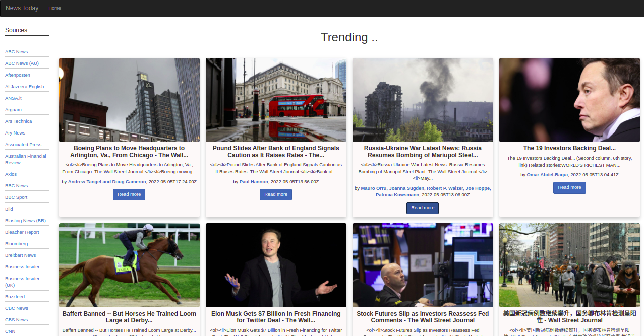The image size is (644, 336).
Task: Click Stock Futures Slip headline
Action: pyautogui.click(x=423, y=317)
